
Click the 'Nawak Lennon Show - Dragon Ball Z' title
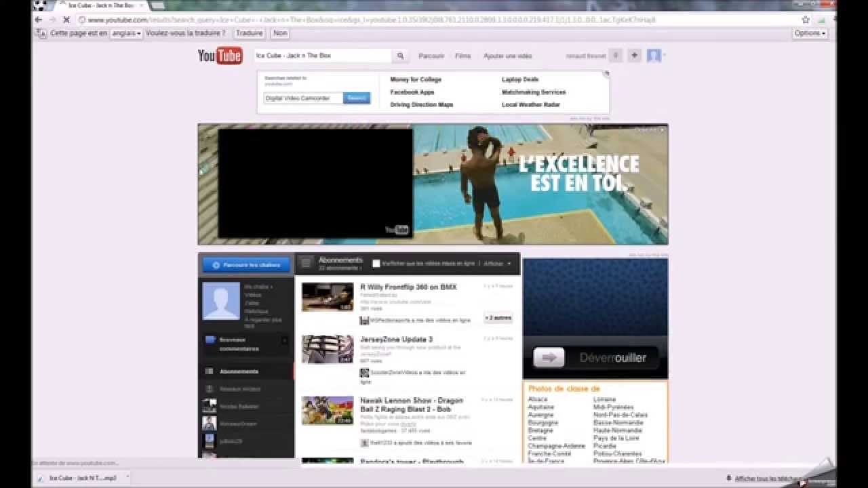tap(412, 405)
